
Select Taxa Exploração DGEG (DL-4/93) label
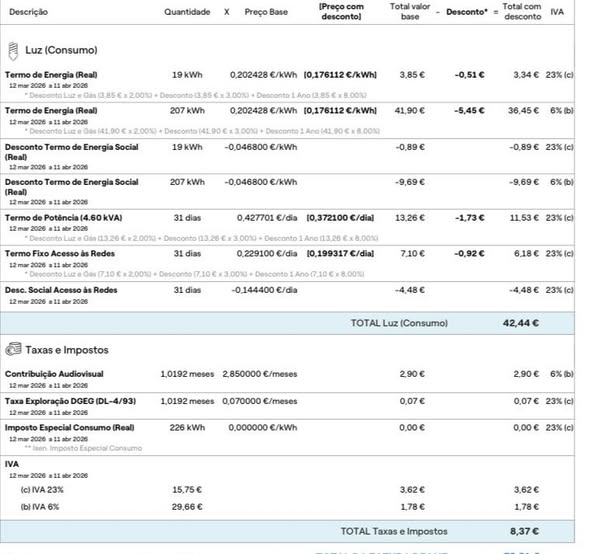[70, 401]
